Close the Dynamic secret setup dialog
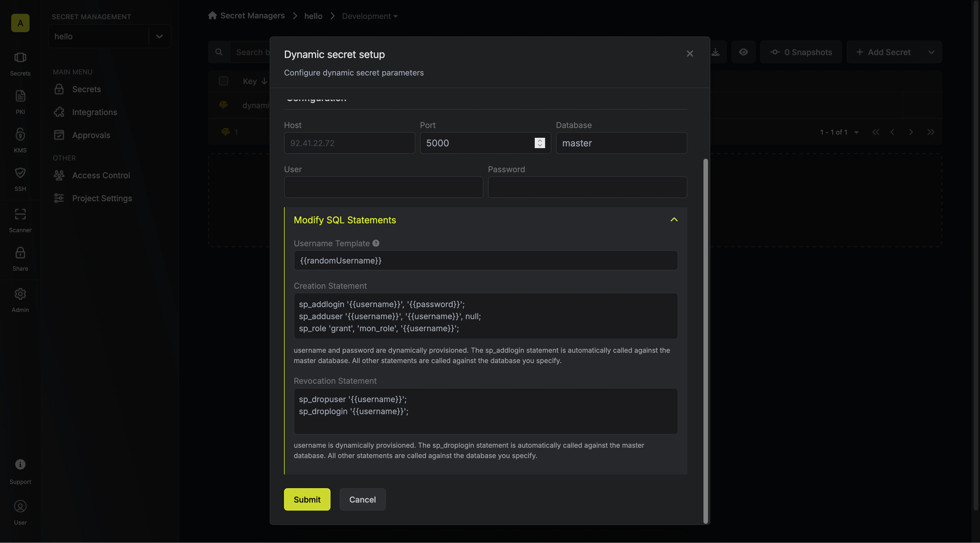This screenshot has height=543, width=980. click(690, 54)
